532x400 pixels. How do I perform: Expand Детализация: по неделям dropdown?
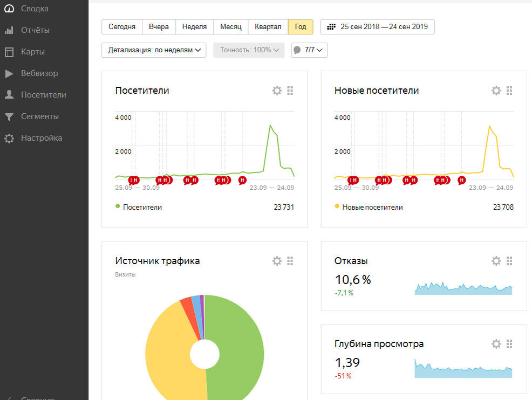coord(154,50)
